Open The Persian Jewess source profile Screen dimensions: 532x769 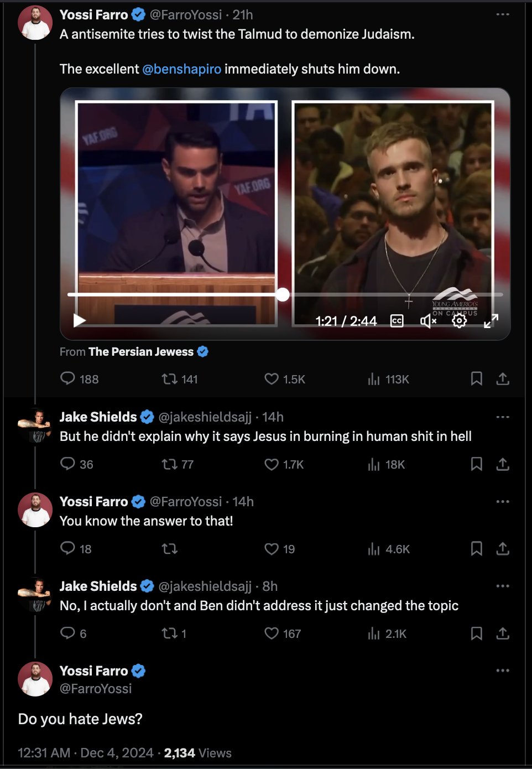[x=141, y=352]
